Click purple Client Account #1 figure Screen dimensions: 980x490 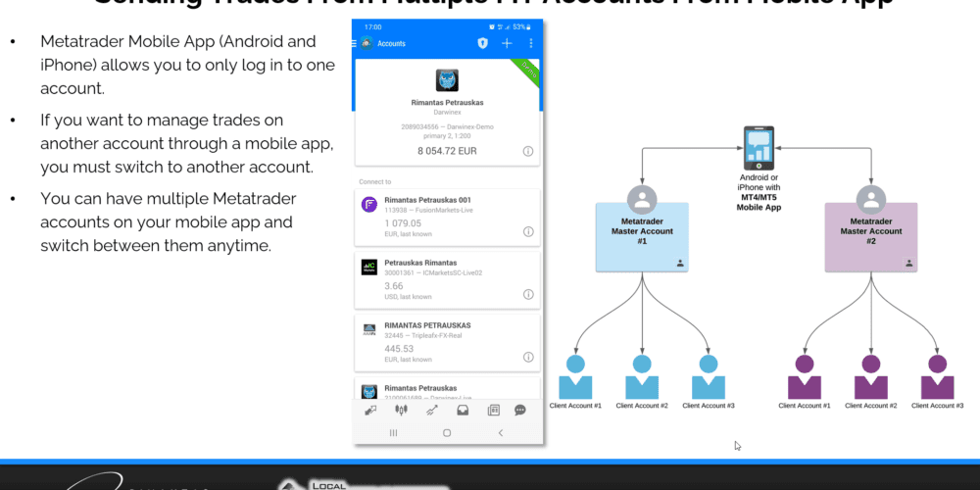point(805,377)
